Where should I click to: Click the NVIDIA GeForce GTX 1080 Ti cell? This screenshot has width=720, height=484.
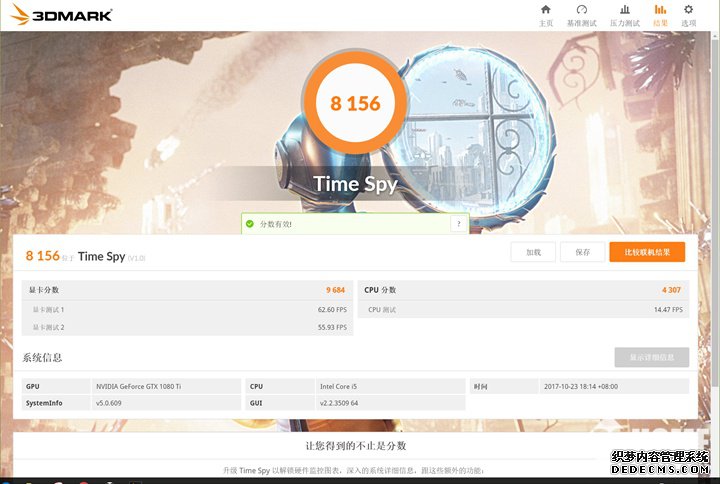[167, 386]
